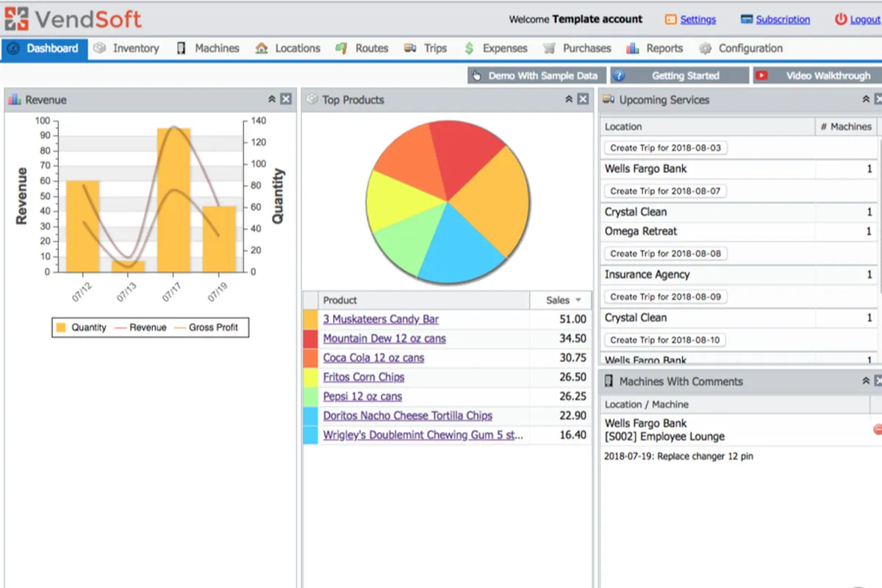
Task: Collapse the Top Products panel
Action: (x=568, y=99)
